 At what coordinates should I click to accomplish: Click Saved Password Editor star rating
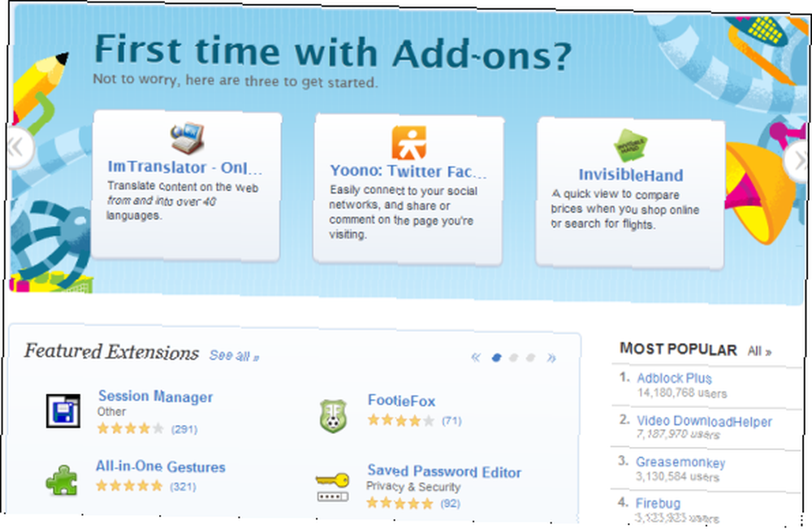point(400,503)
